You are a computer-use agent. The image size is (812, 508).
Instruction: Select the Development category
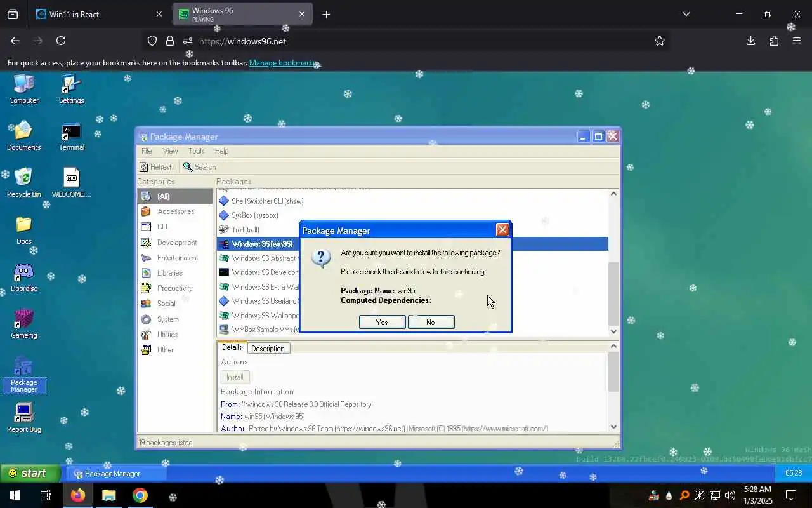coord(175,243)
